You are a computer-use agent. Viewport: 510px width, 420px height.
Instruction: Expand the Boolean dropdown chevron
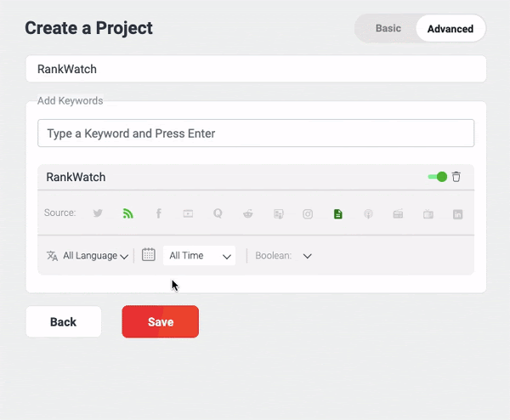308,256
